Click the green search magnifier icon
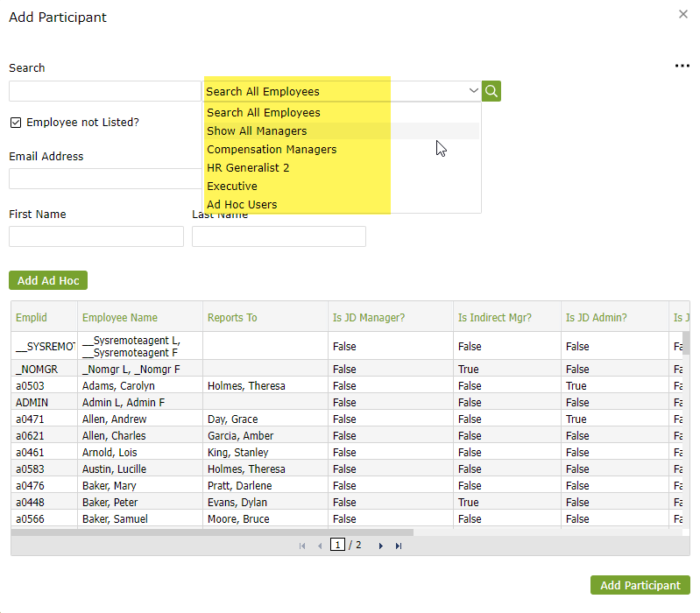The width and height of the screenshot is (700, 613). pos(491,91)
